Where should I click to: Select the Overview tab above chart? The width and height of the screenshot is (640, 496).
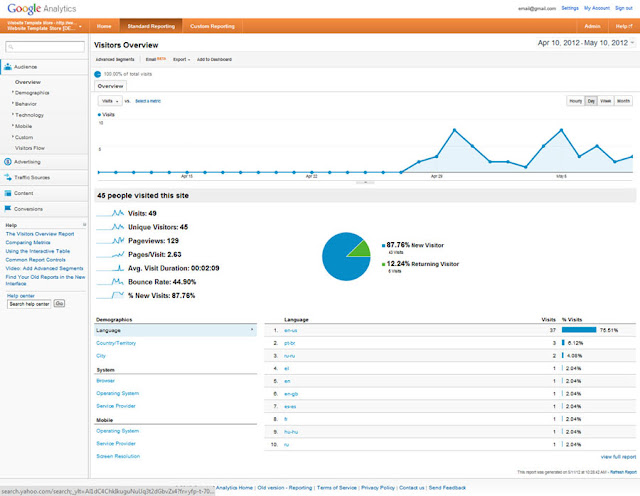[x=111, y=86]
